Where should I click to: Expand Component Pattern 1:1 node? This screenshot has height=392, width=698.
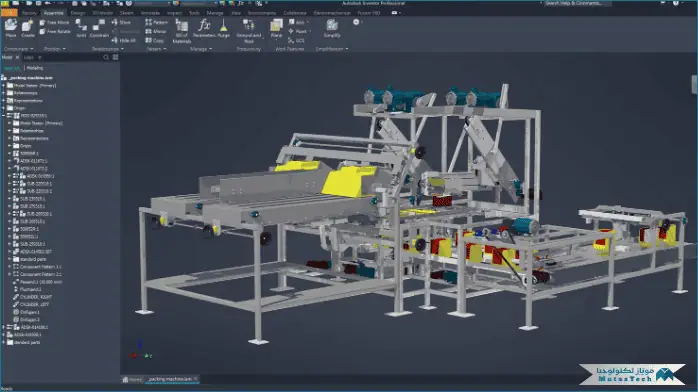[x=9, y=267]
